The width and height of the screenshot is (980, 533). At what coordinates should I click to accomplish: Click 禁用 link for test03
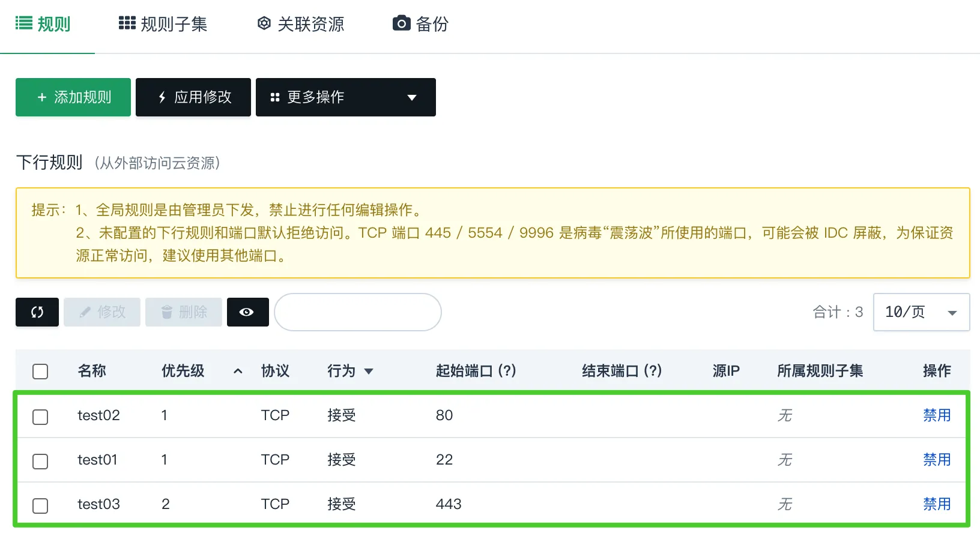[x=937, y=504]
